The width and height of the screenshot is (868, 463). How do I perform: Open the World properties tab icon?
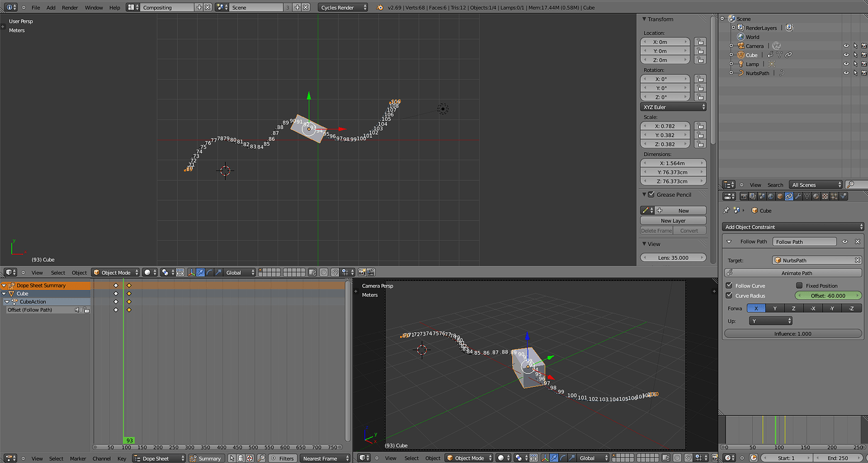tap(771, 196)
